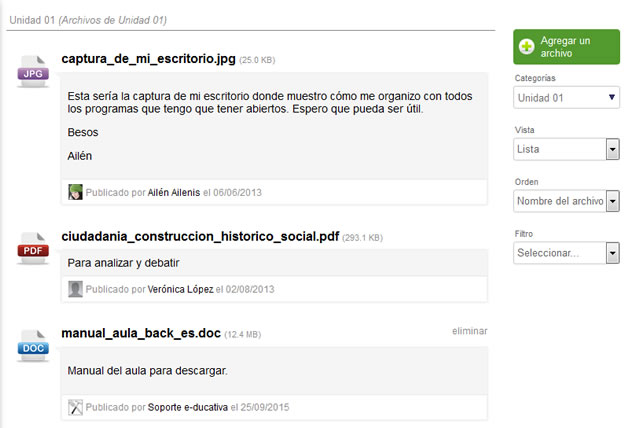Click Soporte e-ducativa's avatar icon
The image size is (625, 428).
coord(75,407)
